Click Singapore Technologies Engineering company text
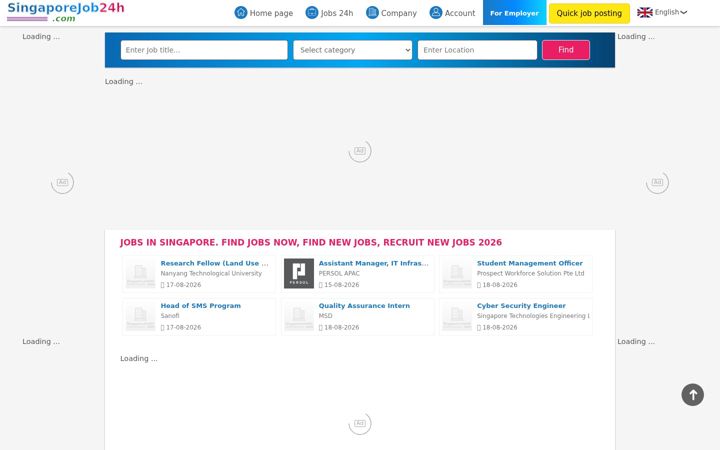Viewport: 720px width, 450px height. [x=533, y=316]
